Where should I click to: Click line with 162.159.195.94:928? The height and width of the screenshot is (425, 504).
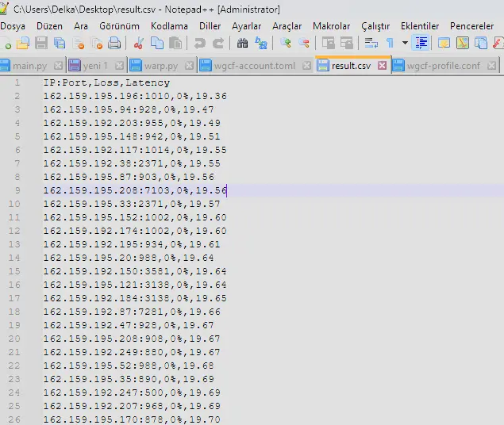129,109
